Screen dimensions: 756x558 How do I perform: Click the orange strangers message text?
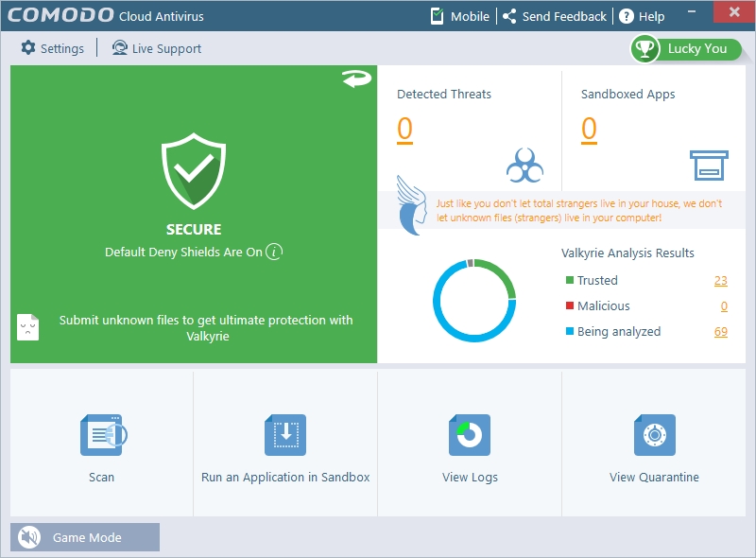[579, 211]
